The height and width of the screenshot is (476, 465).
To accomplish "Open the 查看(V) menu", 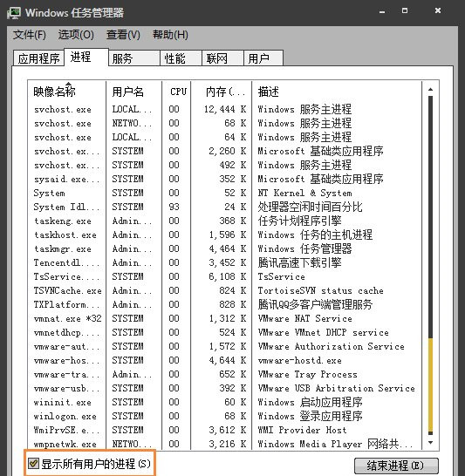I will point(123,35).
